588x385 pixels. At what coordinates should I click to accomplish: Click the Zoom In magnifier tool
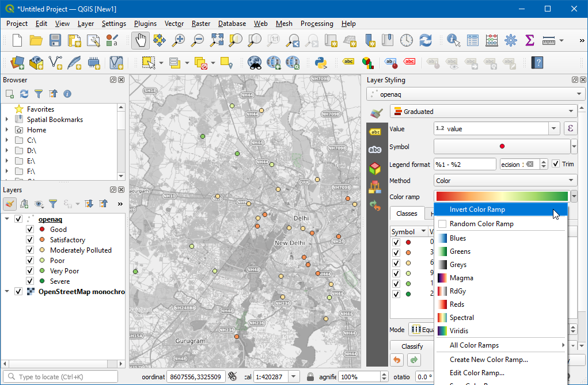pyautogui.click(x=179, y=40)
